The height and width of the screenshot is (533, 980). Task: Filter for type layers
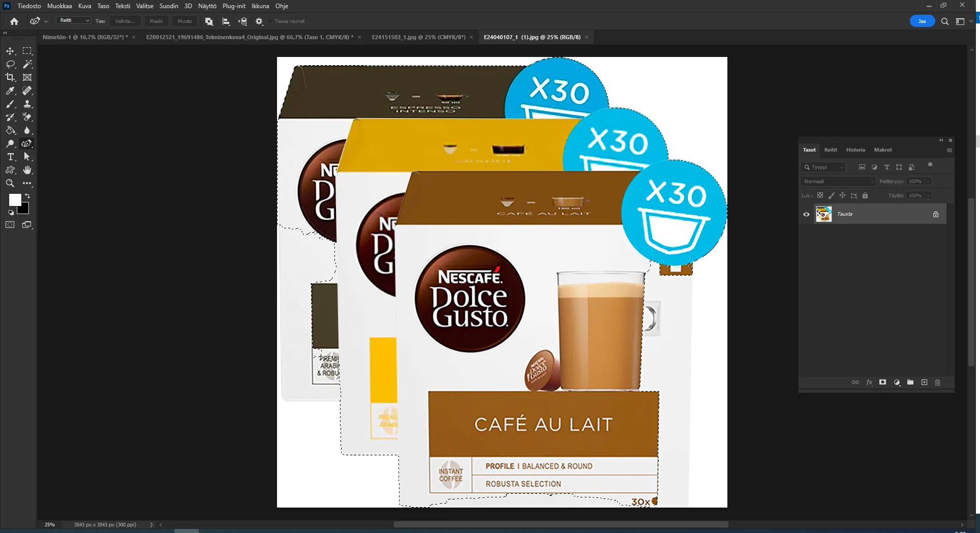click(x=887, y=167)
